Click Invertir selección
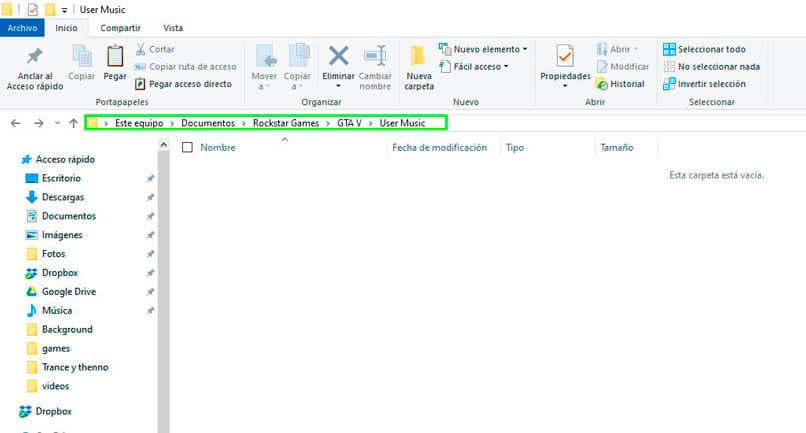Screen dimensions: 806x433 704,84
